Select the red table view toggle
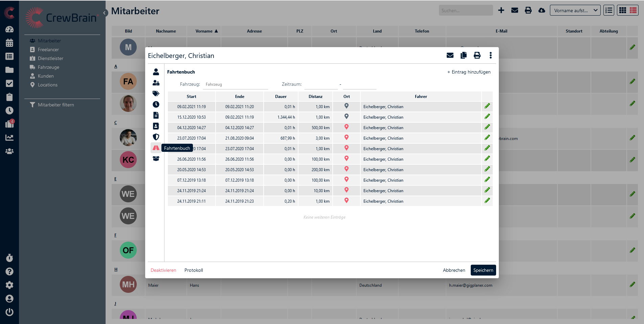The width and height of the screenshot is (644, 324). click(x=633, y=11)
